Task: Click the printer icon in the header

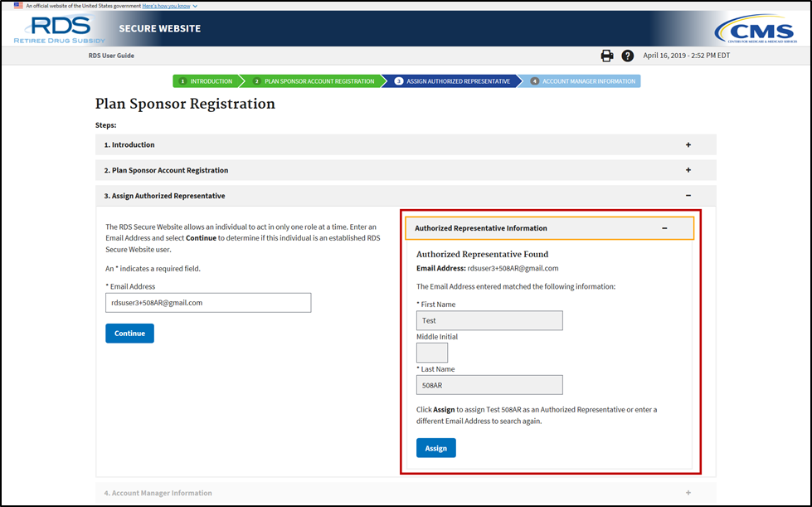Action: point(606,56)
